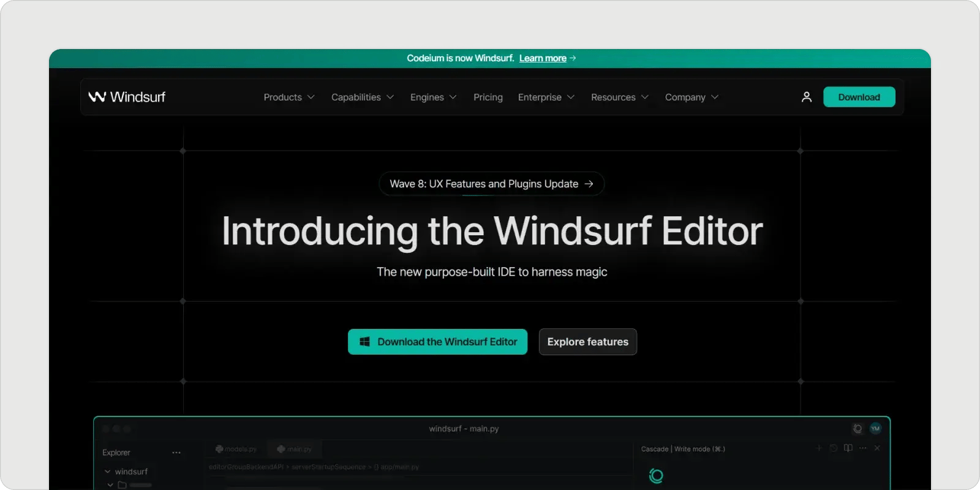Click the Cascade icon in the editor title bar
Screen dimensions: 980x490
(858, 429)
